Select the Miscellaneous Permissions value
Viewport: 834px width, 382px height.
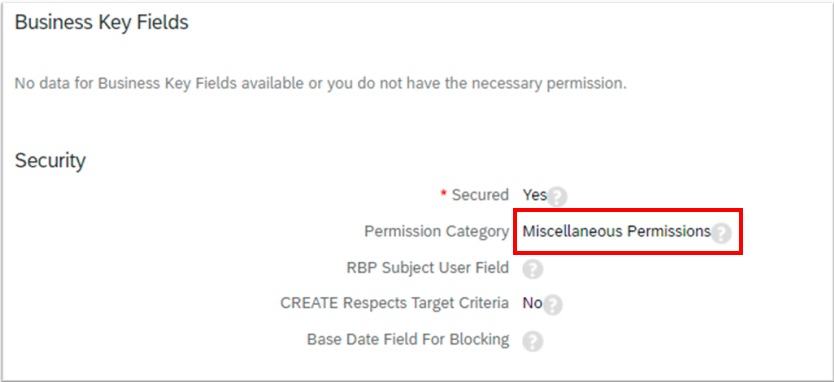point(617,231)
